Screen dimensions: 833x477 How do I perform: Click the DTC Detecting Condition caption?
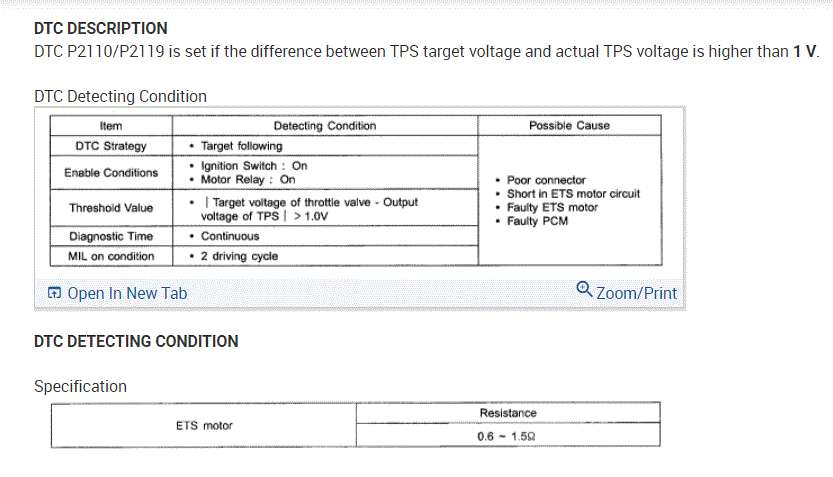click(x=120, y=96)
